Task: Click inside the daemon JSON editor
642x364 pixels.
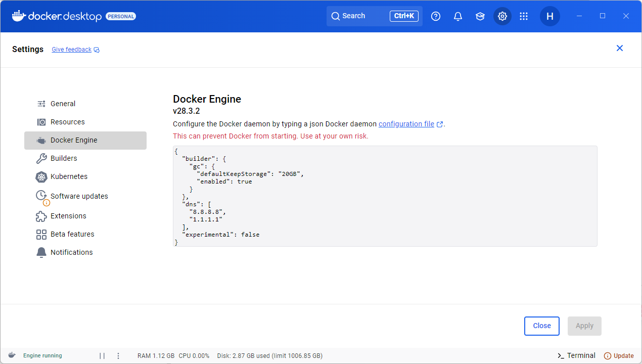Action: [x=385, y=196]
